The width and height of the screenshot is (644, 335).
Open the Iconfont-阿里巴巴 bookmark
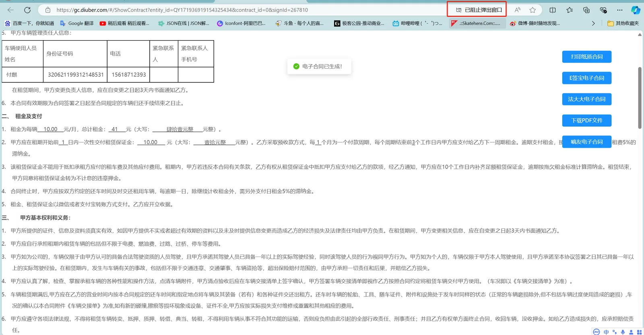tap(241, 23)
